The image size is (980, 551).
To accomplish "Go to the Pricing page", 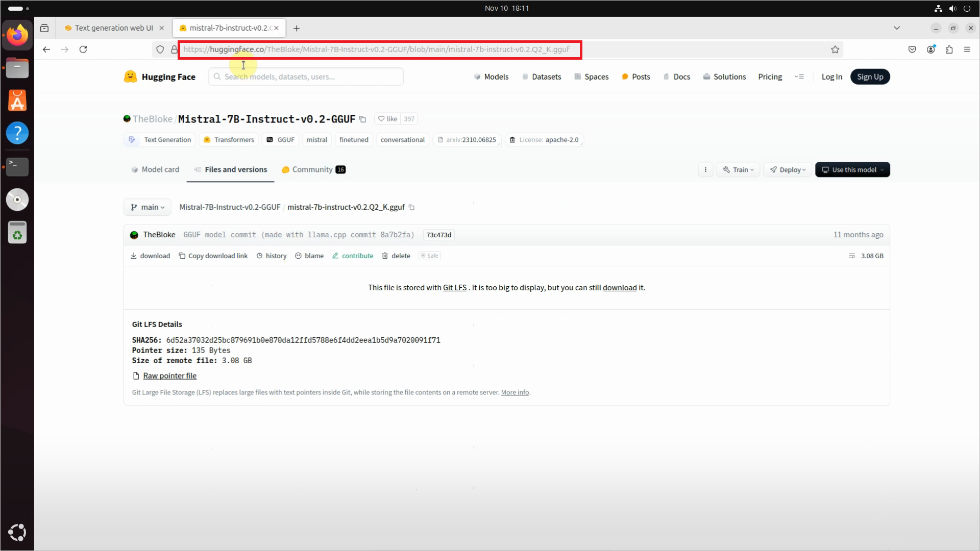I will coord(770,77).
